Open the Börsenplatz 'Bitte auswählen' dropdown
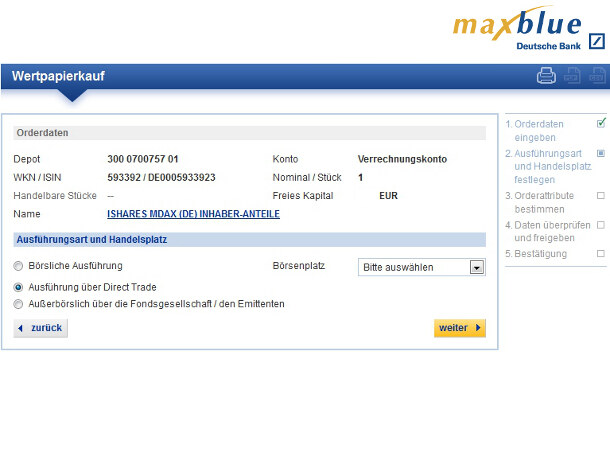610x450 pixels. point(412,267)
